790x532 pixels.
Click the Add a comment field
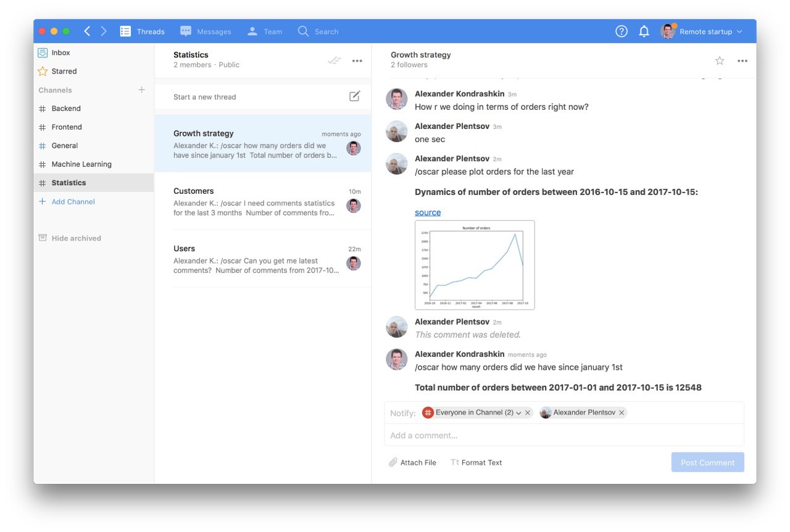pyautogui.click(x=564, y=435)
